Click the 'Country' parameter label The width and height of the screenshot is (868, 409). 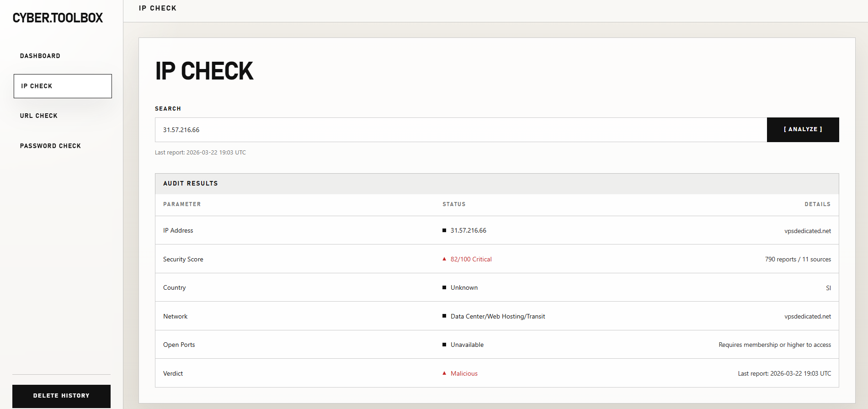pyautogui.click(x=174, y=287)
